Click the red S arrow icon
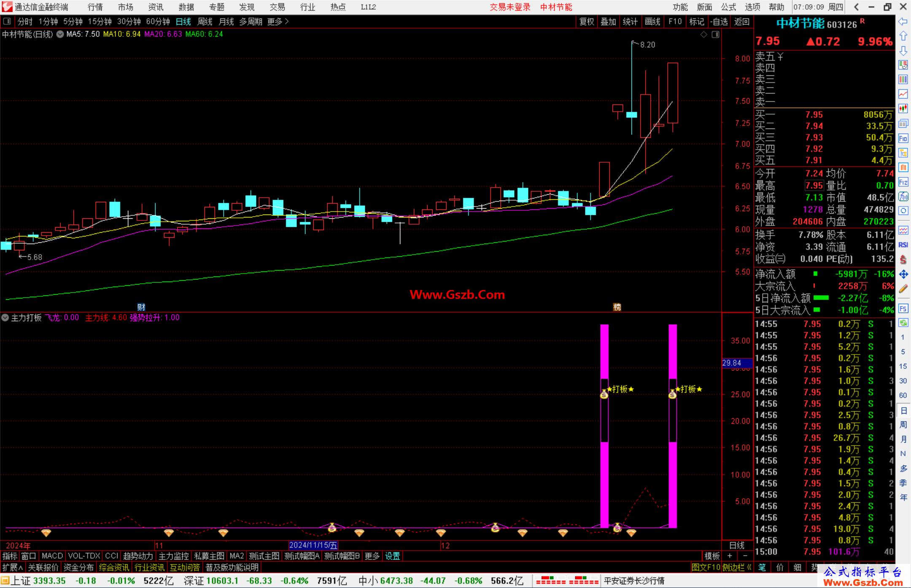The width and height of the screenshot is (911, 588). coord(903,260)
